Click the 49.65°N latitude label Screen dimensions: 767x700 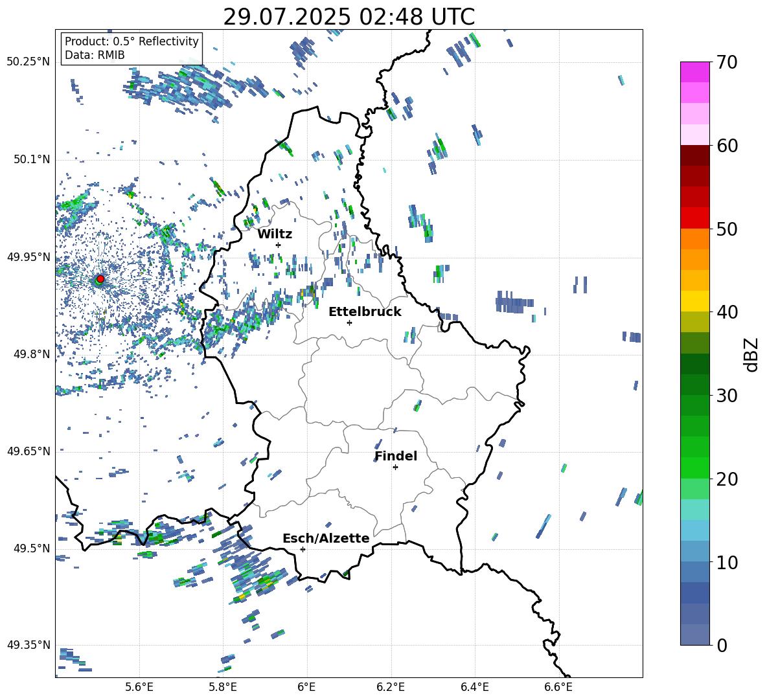(x=29, y=451)
